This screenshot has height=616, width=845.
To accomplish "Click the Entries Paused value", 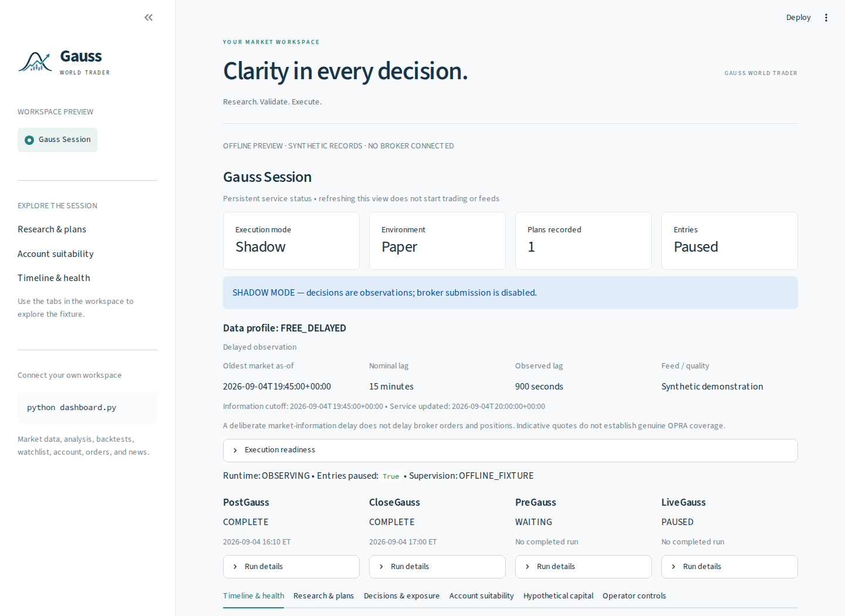I will pos(695,247).
